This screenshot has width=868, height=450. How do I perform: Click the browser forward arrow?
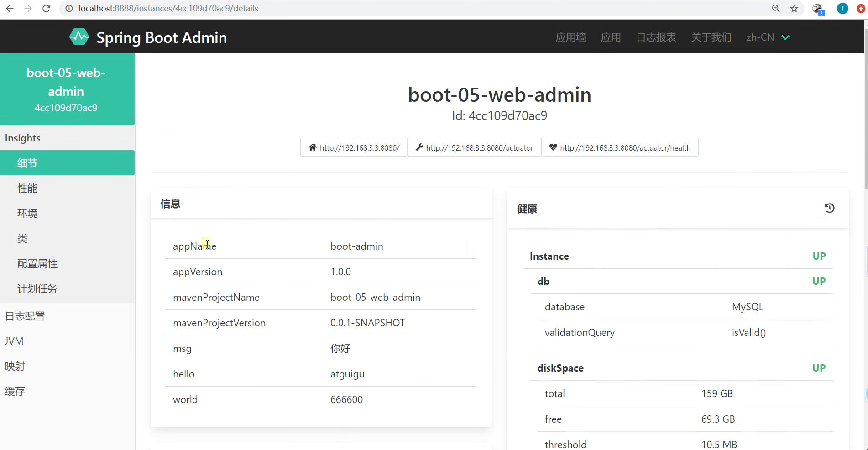[28, 8]
